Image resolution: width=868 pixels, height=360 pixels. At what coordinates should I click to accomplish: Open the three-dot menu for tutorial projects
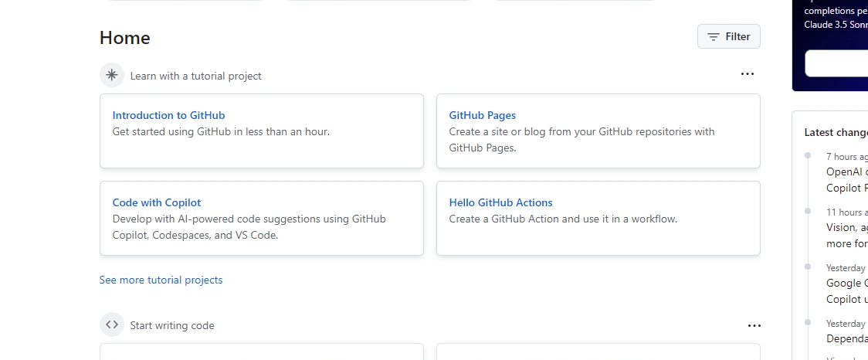pos(747,73)
